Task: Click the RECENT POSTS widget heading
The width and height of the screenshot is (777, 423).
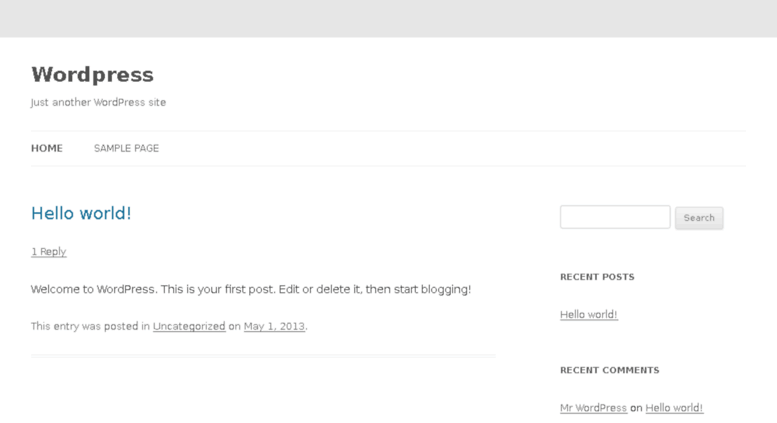Action: tap(597, 277)
